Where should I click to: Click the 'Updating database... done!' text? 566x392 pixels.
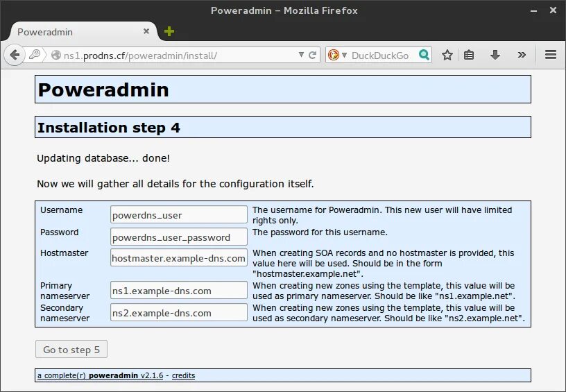(103, 158)
